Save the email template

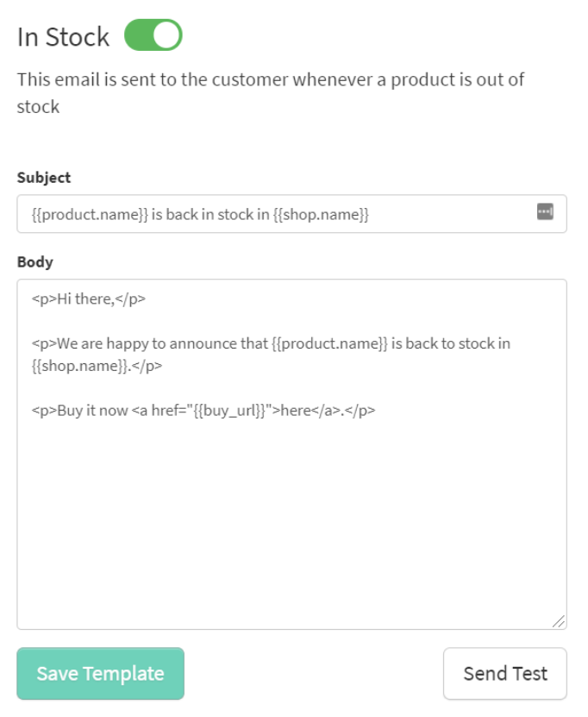pos(101,674)
